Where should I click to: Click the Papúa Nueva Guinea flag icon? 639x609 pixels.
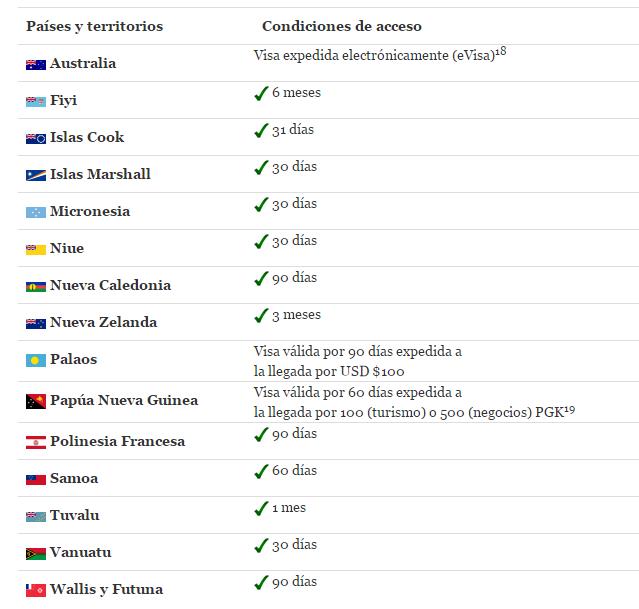(36, 401)
